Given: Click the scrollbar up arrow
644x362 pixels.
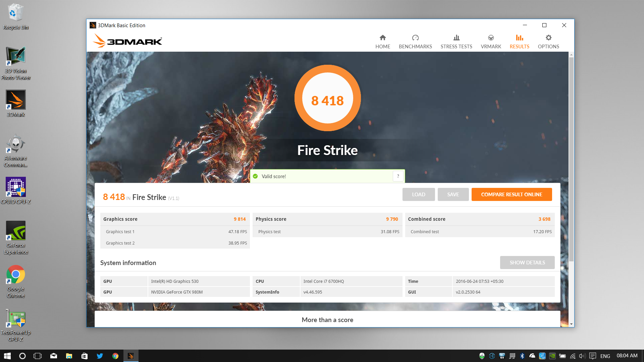Looking at the screenshot, I should tap(571, 54).
